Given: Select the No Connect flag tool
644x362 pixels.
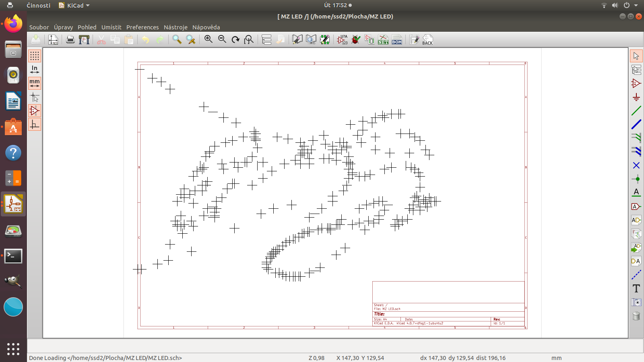Looking at the screenshot, I should (x=636, y=165).
